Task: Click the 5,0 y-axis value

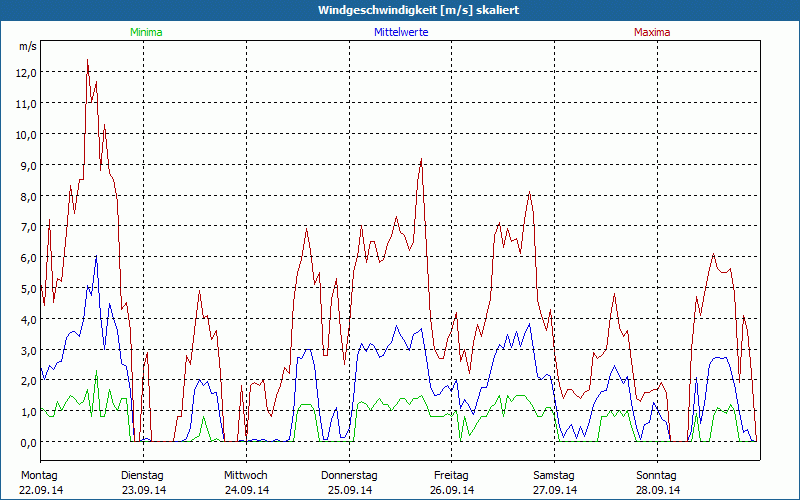Action: point(29,289)
